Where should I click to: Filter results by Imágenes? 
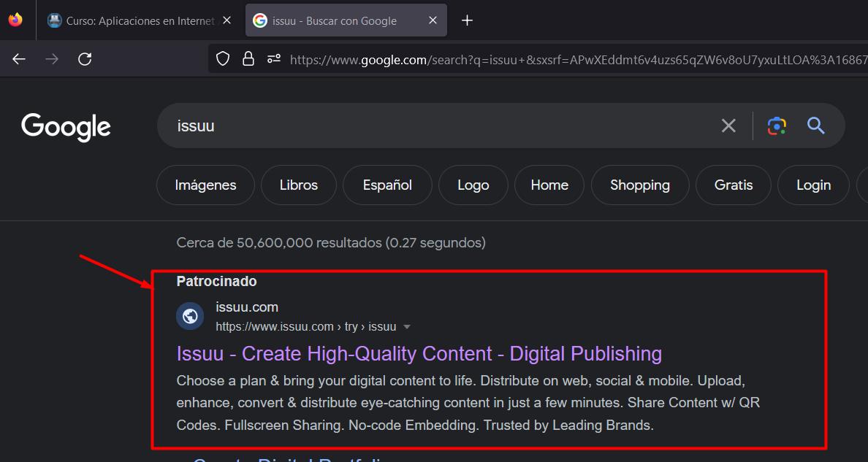[205, 185]
